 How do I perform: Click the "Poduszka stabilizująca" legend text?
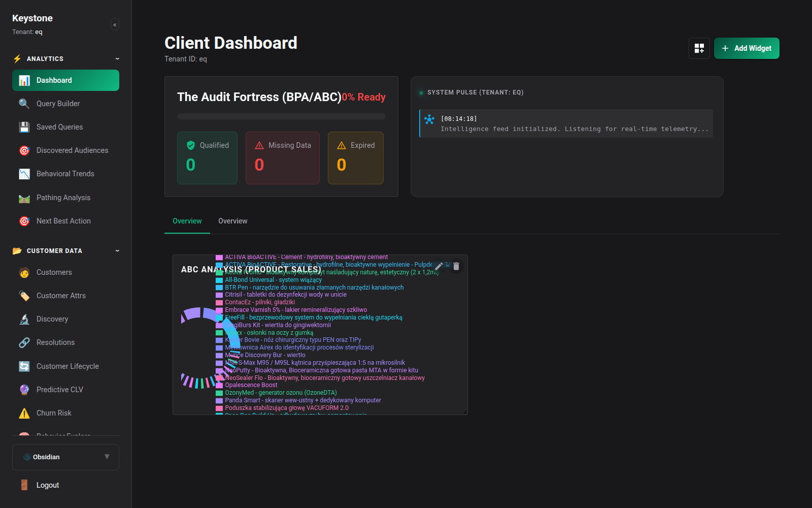coord(287,408)
